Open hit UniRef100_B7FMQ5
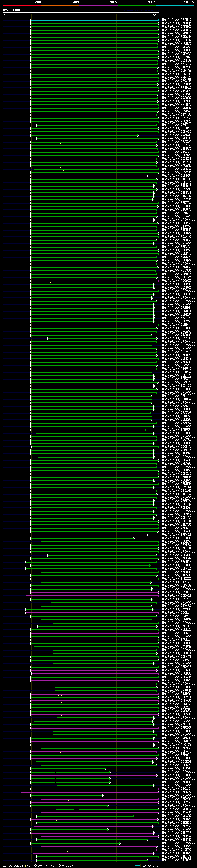 tap(177, 23)
